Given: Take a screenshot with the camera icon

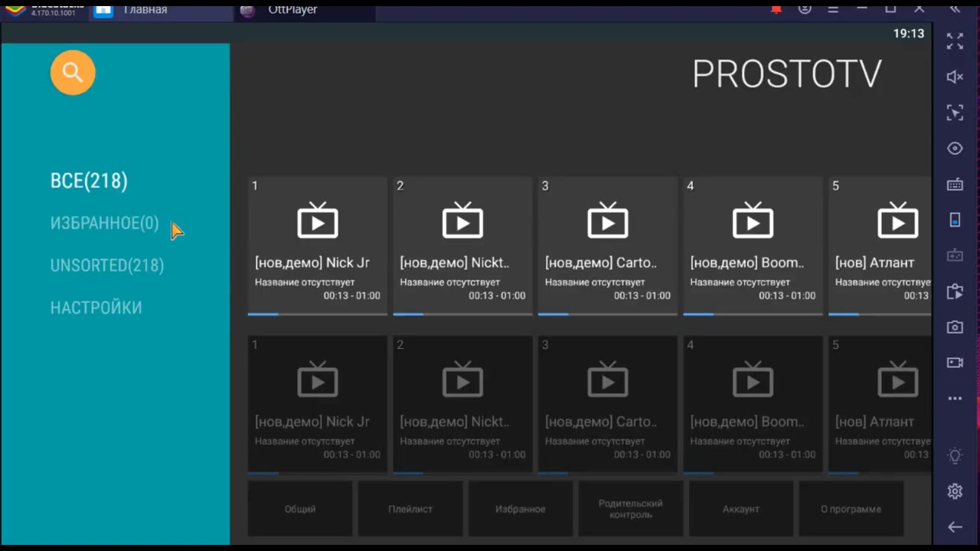Looking at the screenshot, I should [x=955, y=327].
